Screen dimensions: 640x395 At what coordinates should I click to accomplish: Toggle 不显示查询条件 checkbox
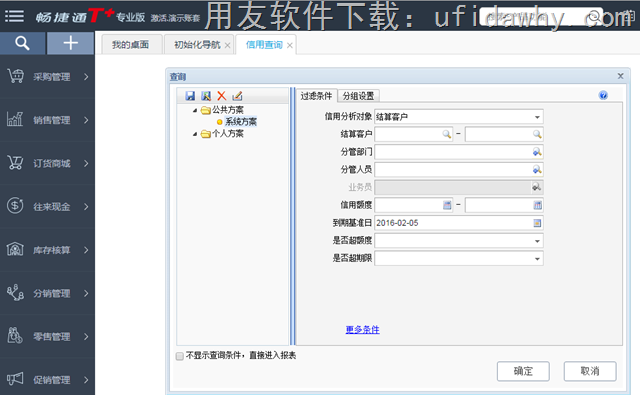click(x=180, y=356)
